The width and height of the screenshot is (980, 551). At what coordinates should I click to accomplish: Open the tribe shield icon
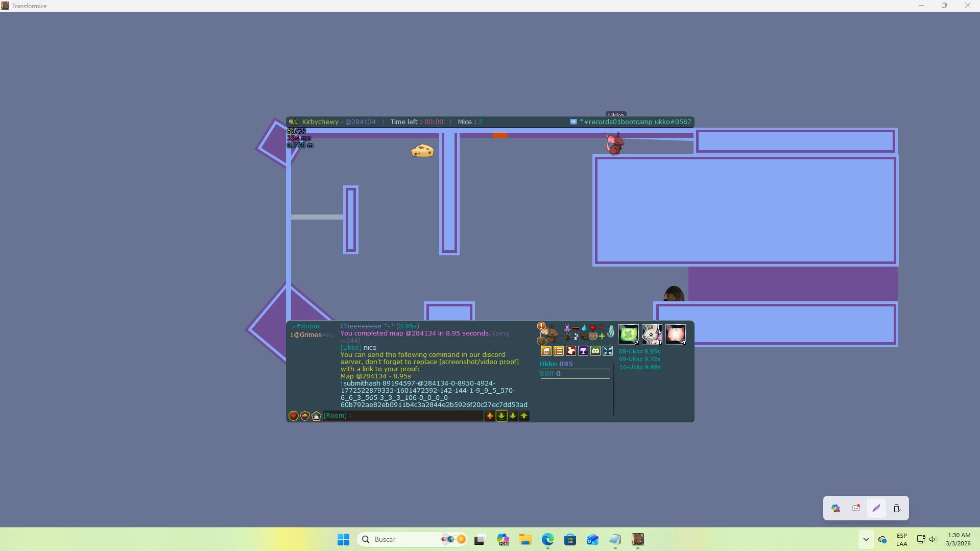[x=305, y=416]
